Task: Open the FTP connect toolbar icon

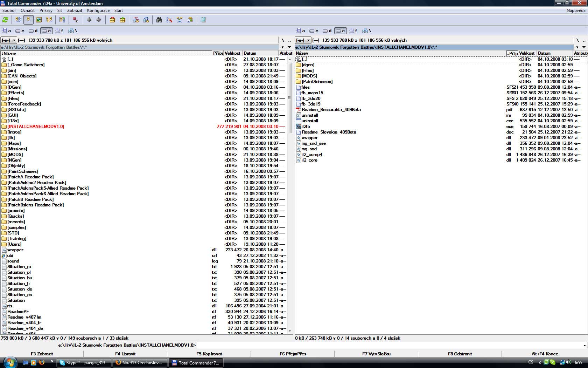Action: pos(136,20)
